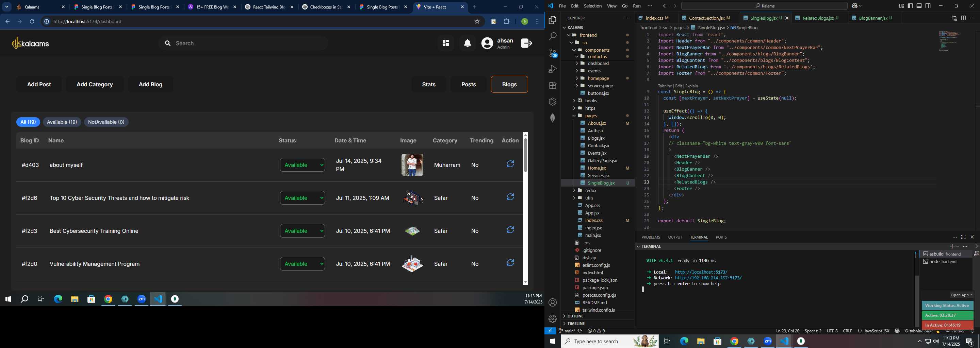Open the status dropdown for 'Top 10 Cyber Security Threats' blog

303,198
